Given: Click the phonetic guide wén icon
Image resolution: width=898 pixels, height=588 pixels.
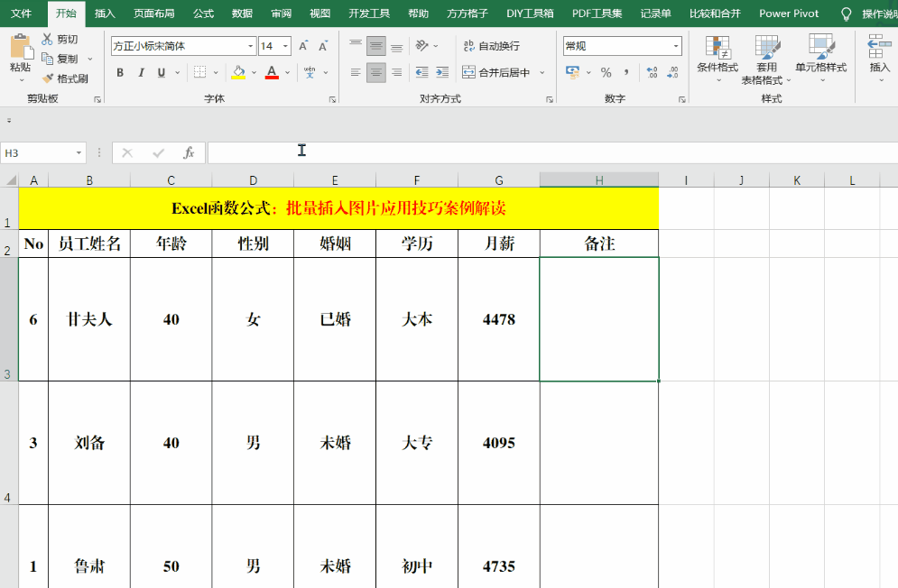Looking at the screenshot, I should click(x=310, y=72).
